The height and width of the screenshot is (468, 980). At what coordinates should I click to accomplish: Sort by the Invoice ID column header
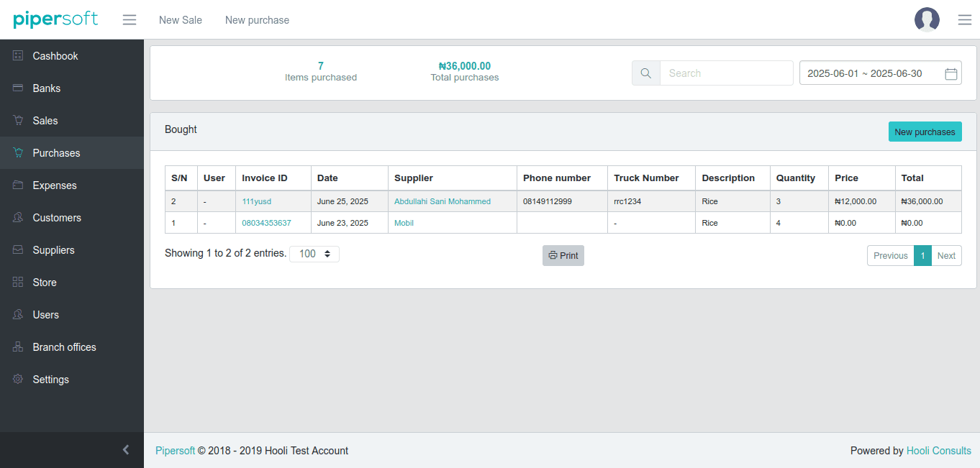tap(273, 178)
